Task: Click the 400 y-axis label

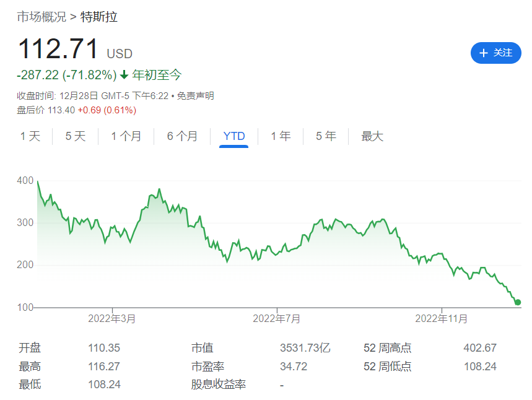Action: click(x=25, y=180)
